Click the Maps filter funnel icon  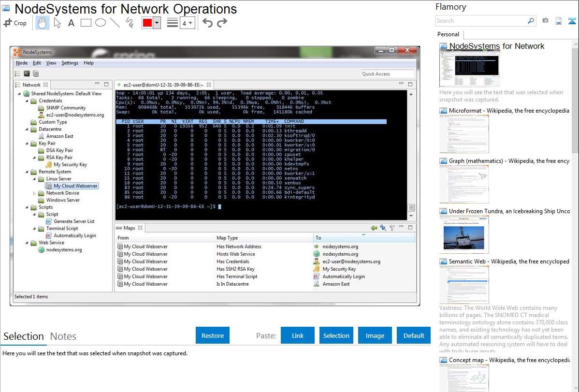(392, 228)
